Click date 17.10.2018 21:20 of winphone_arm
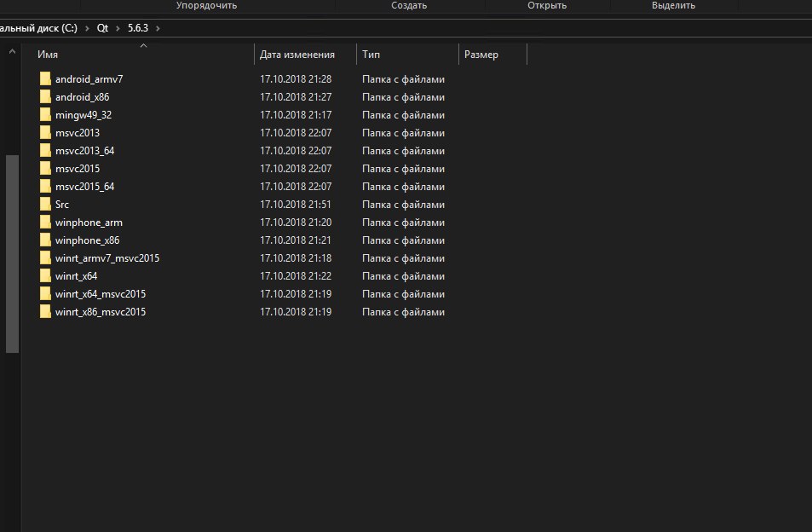The width and height of the screenshot is (812, 532). tap(296, 223)
